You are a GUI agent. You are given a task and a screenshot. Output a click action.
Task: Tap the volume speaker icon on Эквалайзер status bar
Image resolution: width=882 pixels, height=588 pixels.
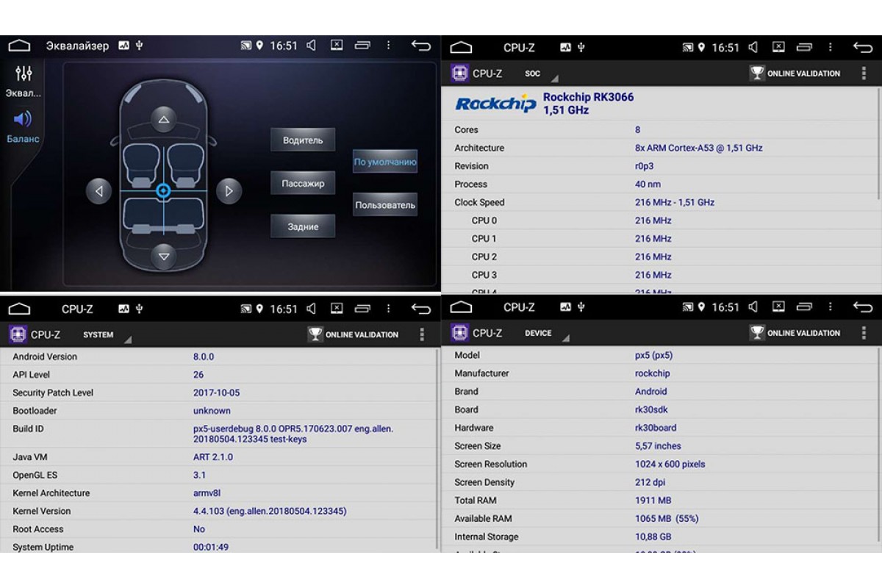pos(311,46)
